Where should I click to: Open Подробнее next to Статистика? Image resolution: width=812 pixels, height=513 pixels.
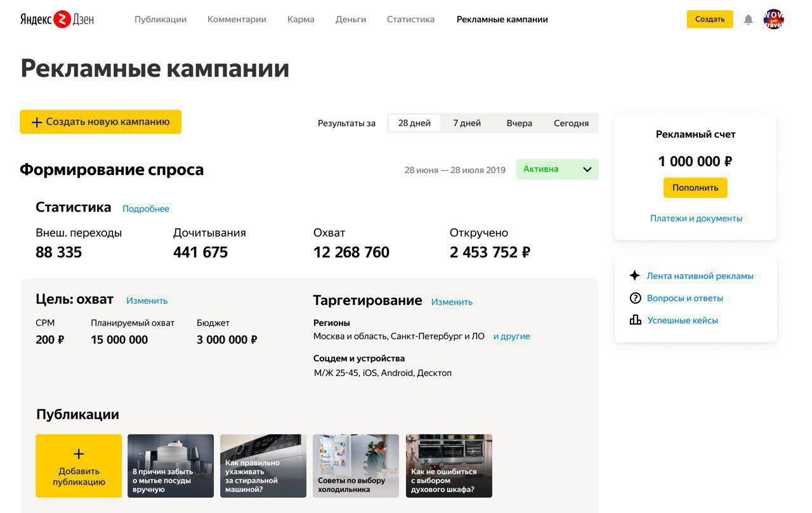pyautogui.click(x=146, y=209)
